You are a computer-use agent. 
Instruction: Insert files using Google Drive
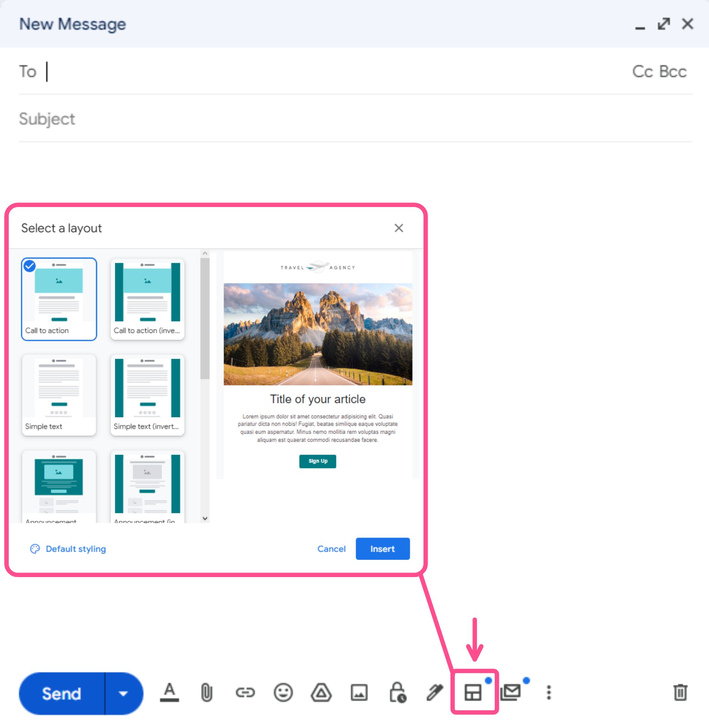pyautogui.click(x=321, y=693)
